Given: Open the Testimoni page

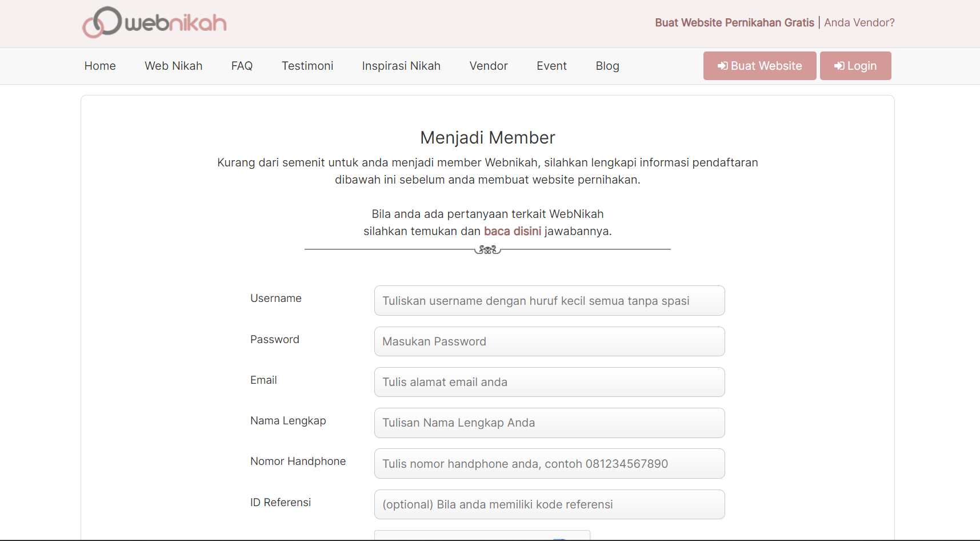Looking at the screenshot, I should 307,66.
